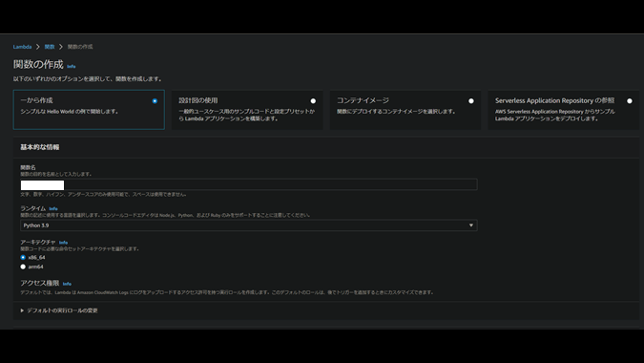Open Info link beside 関数の作成 title
Image resolution: width=644 pixels, height=363 pixels.
point(72,66)
